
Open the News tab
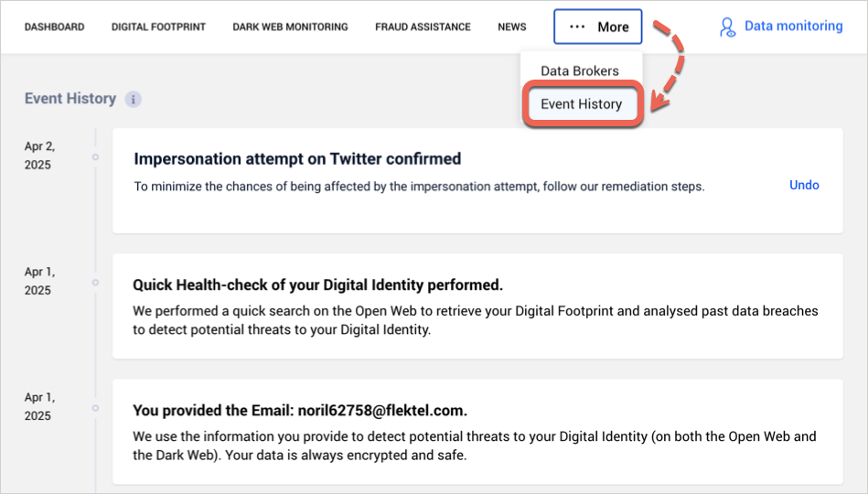point(512,27)
